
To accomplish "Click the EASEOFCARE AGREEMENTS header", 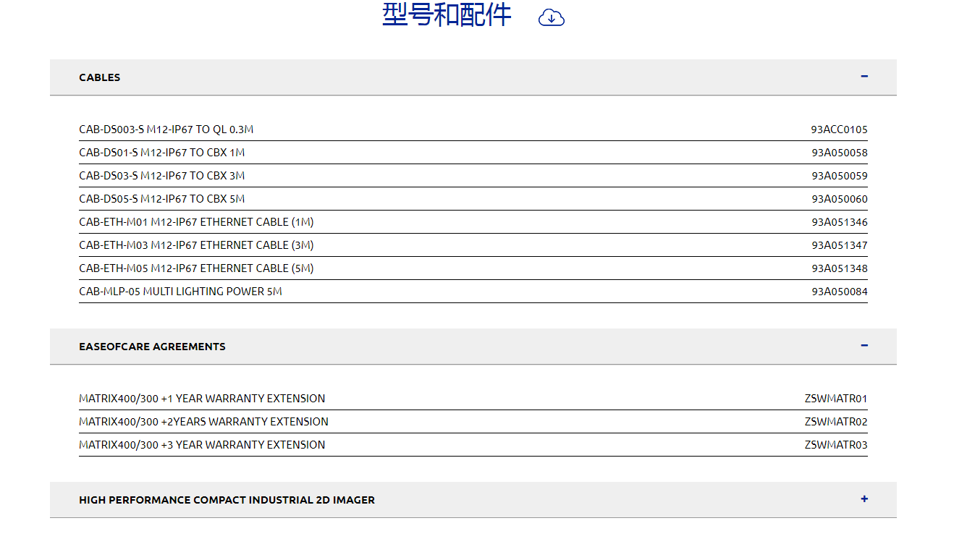I will [152, 347].
